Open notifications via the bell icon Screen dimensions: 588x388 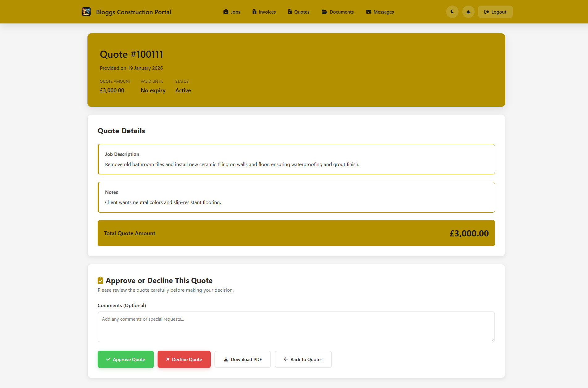click(x=468, y=12)
